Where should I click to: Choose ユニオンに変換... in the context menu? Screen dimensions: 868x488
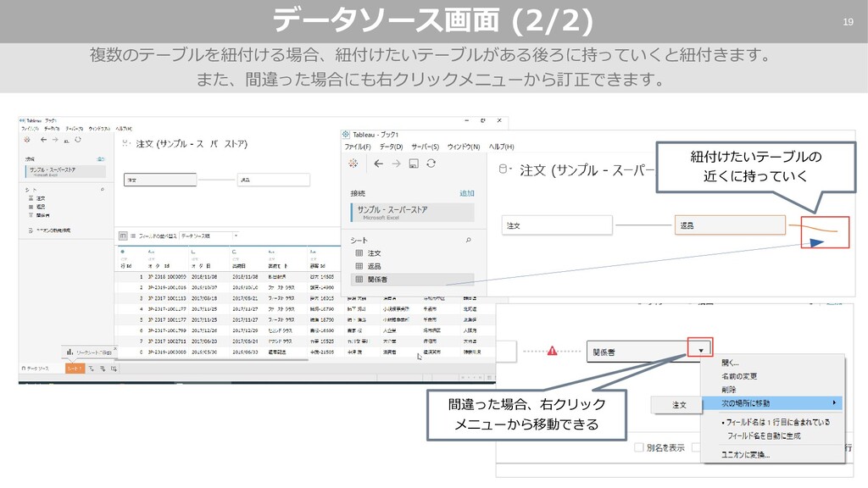[x=745, y=454]
